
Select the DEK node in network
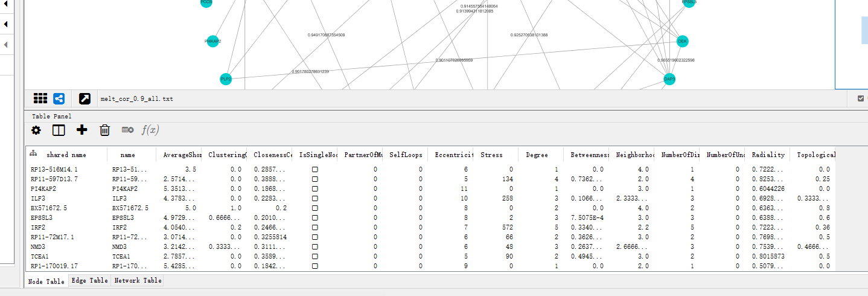click(683, 41)
